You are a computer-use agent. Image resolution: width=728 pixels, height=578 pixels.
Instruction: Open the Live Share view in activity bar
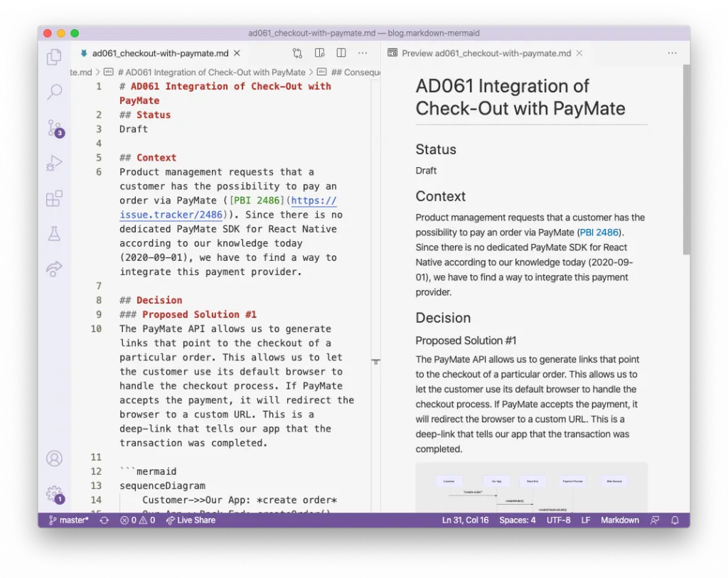coord(54,269)
